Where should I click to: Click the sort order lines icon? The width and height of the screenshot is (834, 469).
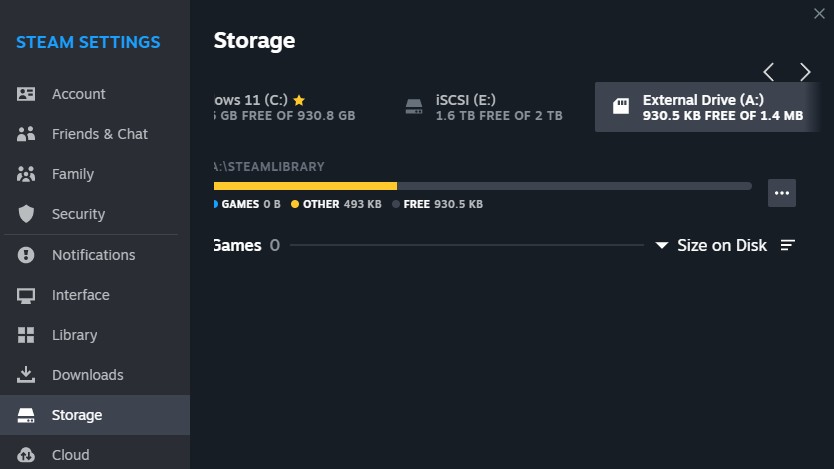[788, 245]
